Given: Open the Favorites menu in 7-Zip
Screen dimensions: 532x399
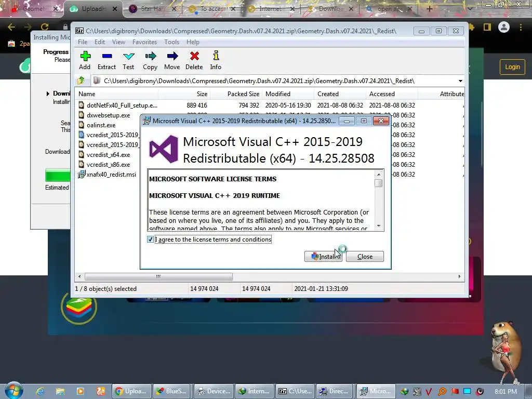Looking at the screenshot, I should point(144,42).
